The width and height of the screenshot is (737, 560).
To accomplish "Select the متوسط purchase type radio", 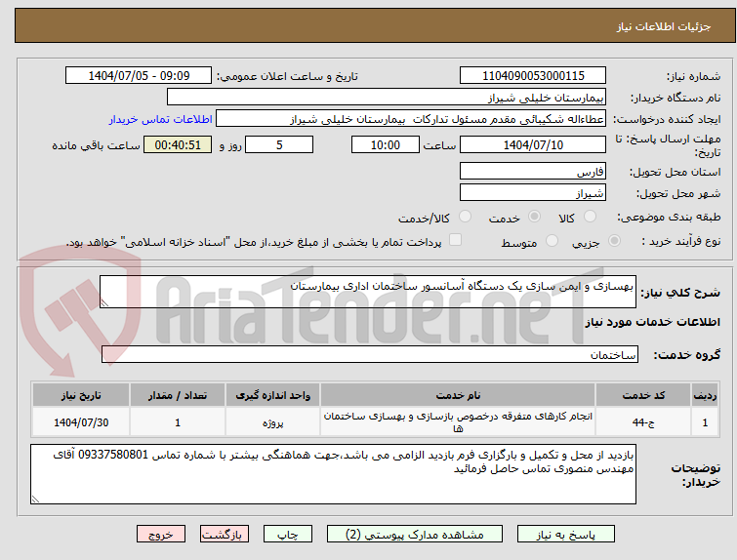I will click(552, 241).
